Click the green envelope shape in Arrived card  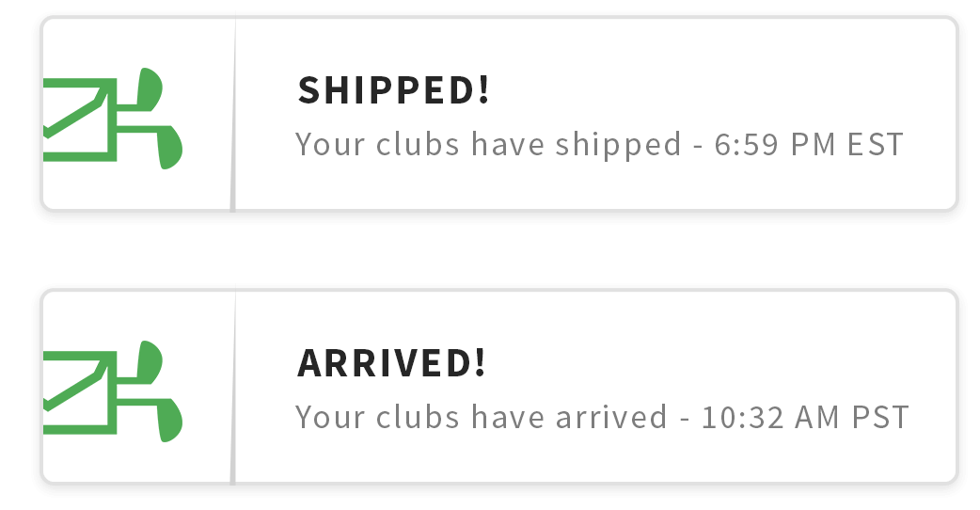80,393
